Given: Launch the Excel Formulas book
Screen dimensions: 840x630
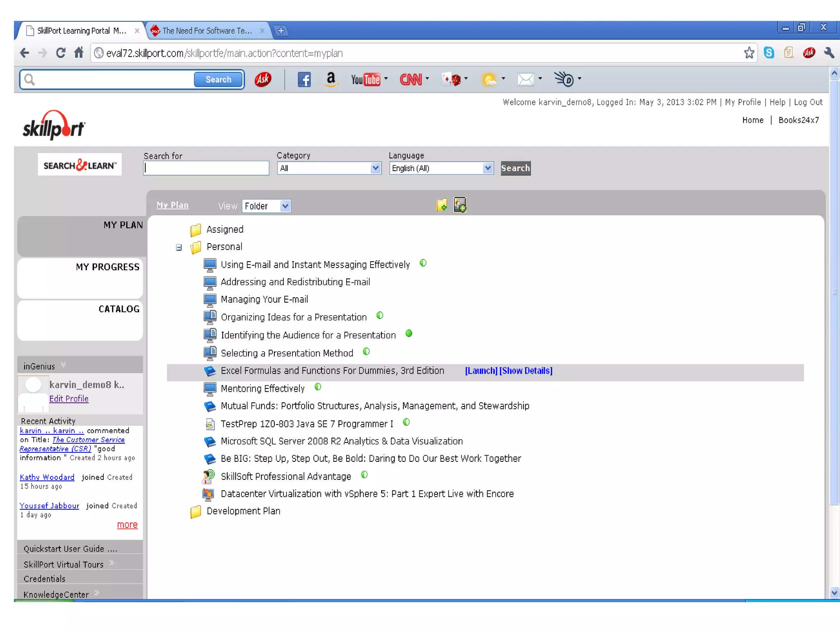Looking at the screenshot, I should tap(481, 371).
